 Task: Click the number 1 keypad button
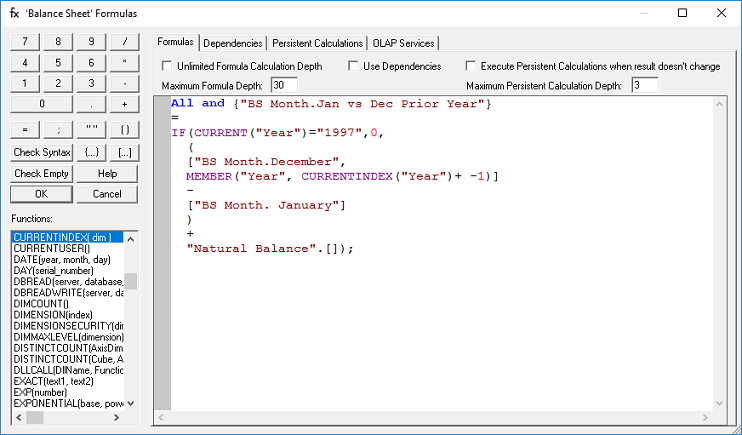coord(25,83)
